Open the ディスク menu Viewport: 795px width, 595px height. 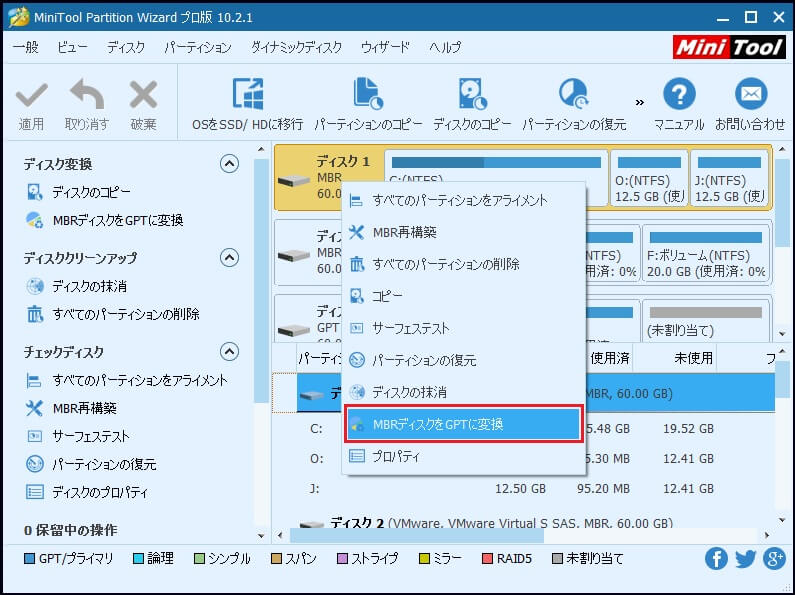[126, 47]
